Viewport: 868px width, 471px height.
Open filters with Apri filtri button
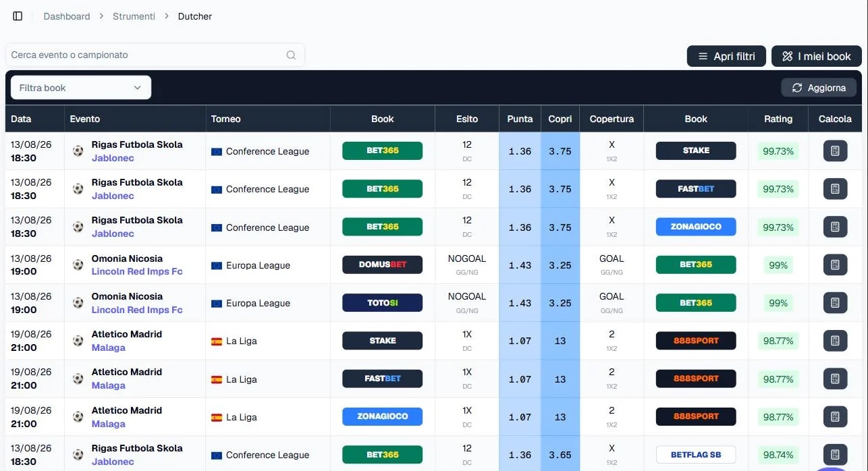(726, 57)
